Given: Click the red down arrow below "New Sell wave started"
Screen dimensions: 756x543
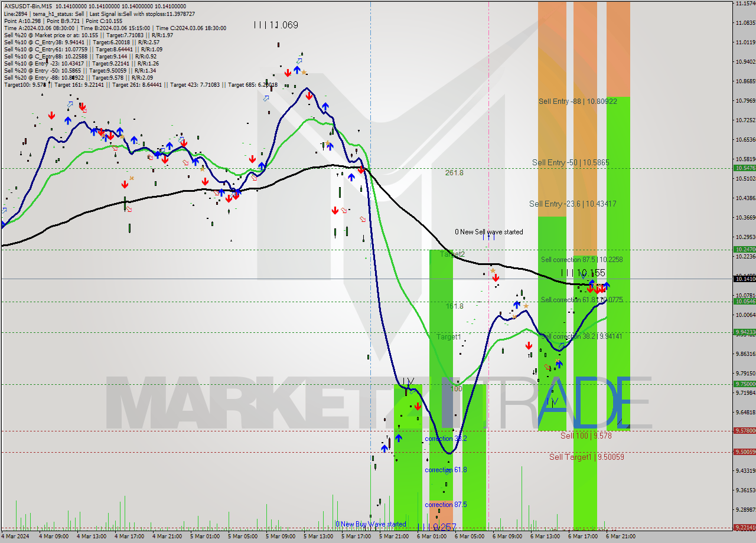Looking at the screenshot, I should click(x=496, y=277).
